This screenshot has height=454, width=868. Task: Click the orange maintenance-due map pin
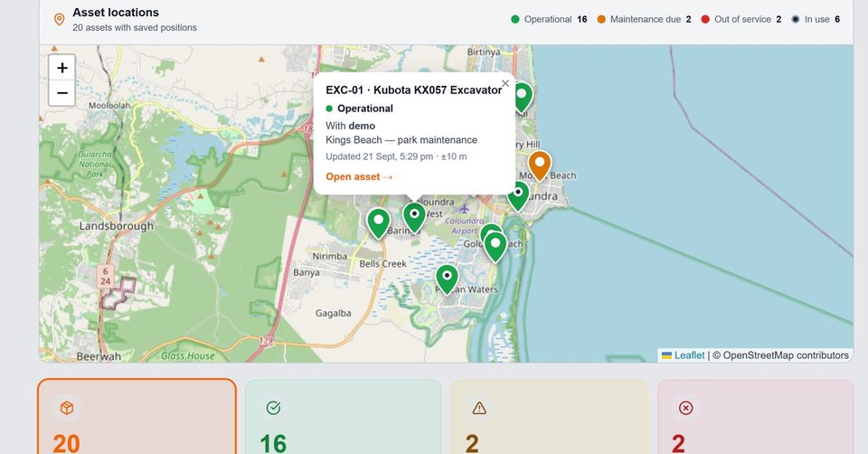click(x=539, y=165)
